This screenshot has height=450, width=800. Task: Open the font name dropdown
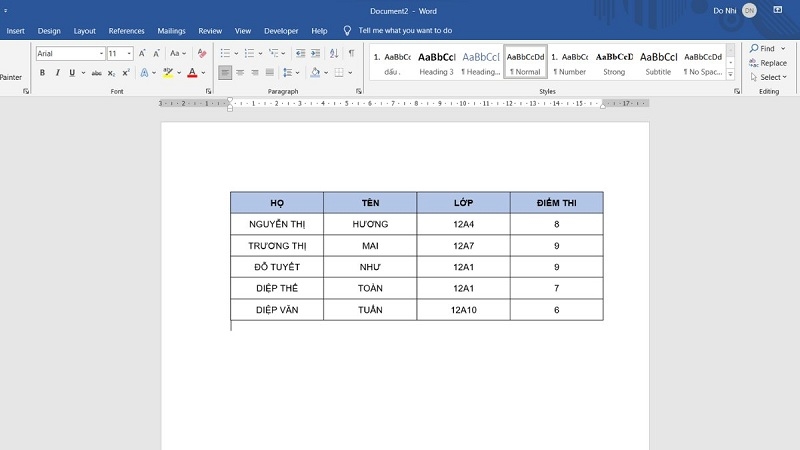pos(101,53)
